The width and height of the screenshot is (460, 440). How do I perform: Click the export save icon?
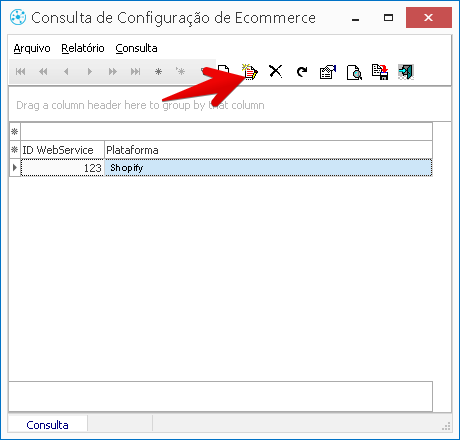click(380, 72)
